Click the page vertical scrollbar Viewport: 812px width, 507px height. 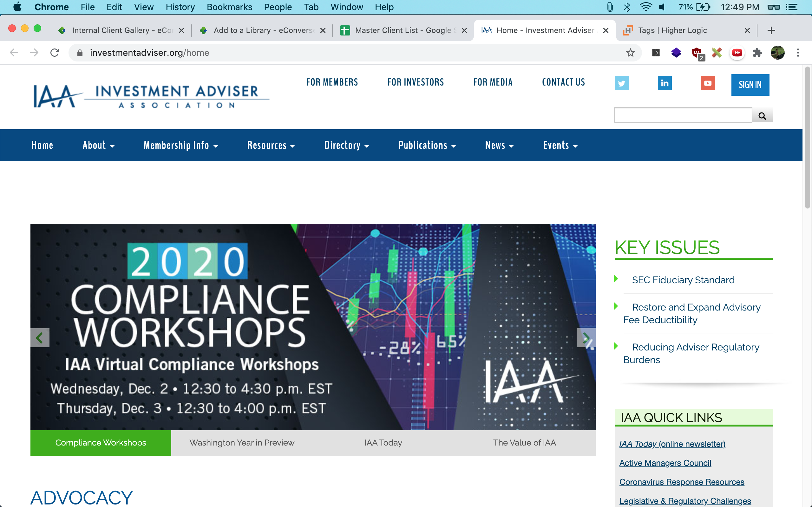point(807,138)
